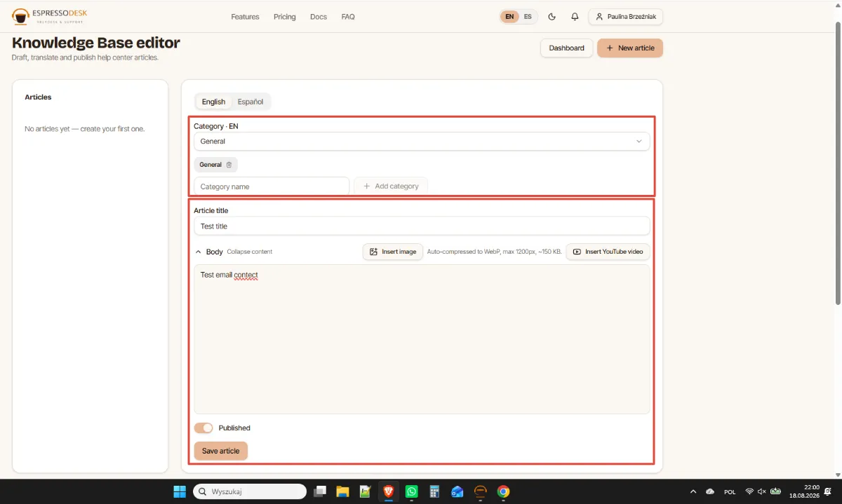Click 'No articles yet' message text
Image resolution: width=842 pixels, height=504 pixels.
84,129
